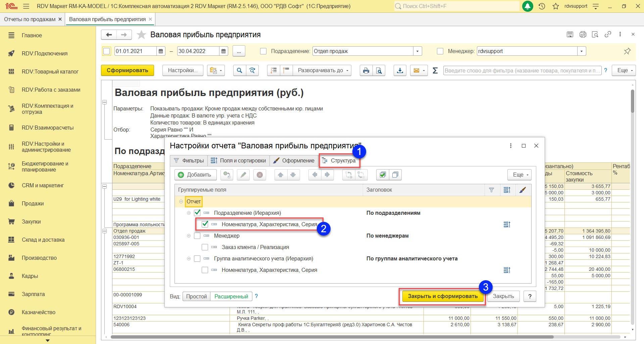Screen dimensions: 644x344
Task: Click the print icon in report toolbar
Action: pyautogui.click(x=366, y=70)
